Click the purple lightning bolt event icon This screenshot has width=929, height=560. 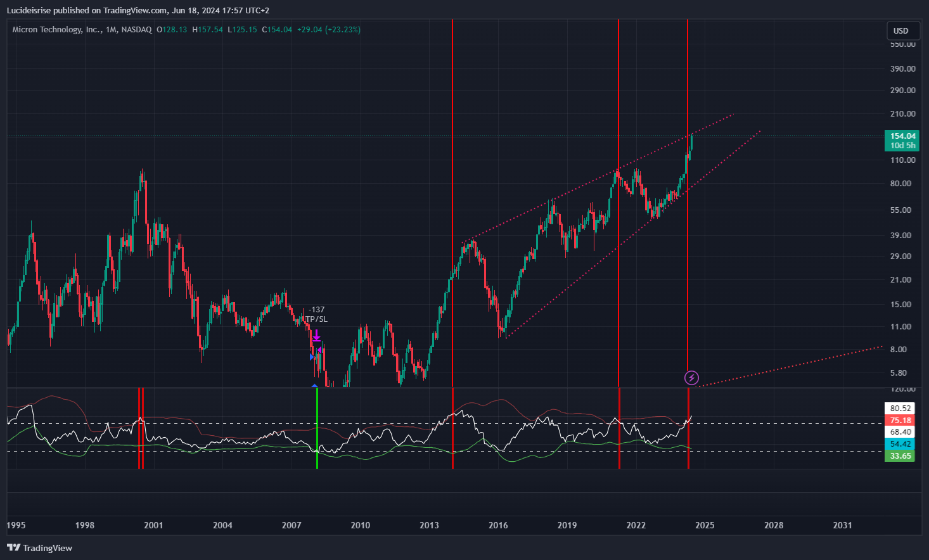[x=692, y=378]
